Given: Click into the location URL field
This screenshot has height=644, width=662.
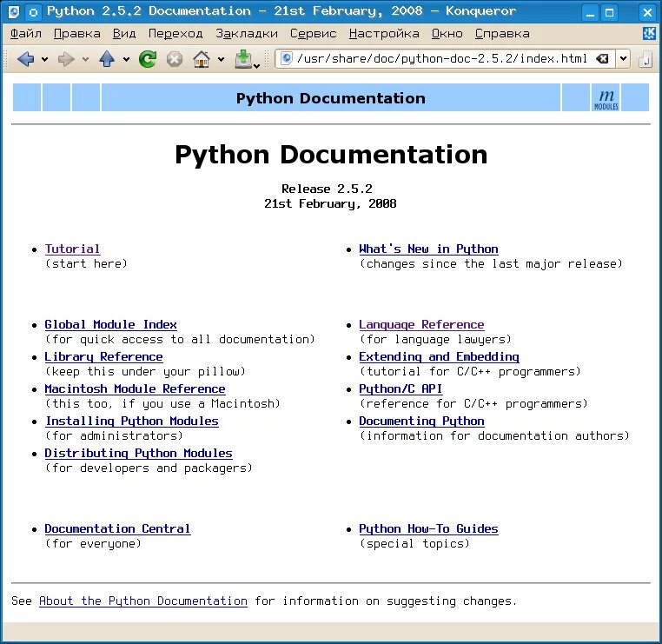Looking at the screenshot, I should click(x=441, y=59).
